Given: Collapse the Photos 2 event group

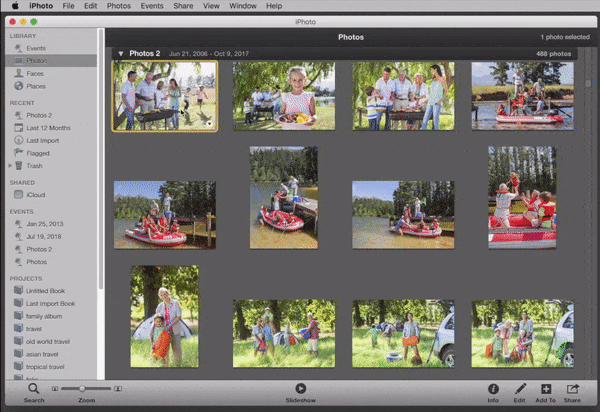Looking at the screenshot, I should (121, 54).
